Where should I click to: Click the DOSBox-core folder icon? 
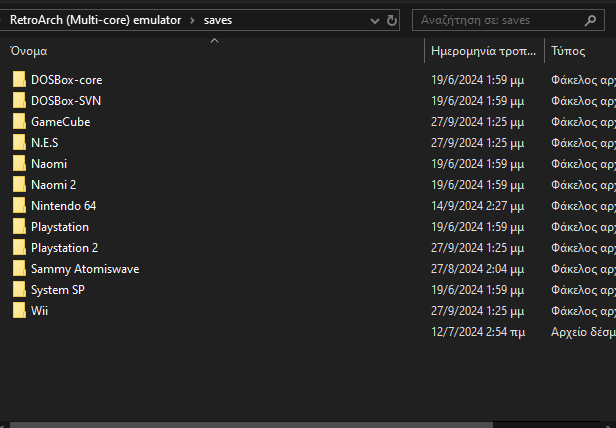coord(19,79)
